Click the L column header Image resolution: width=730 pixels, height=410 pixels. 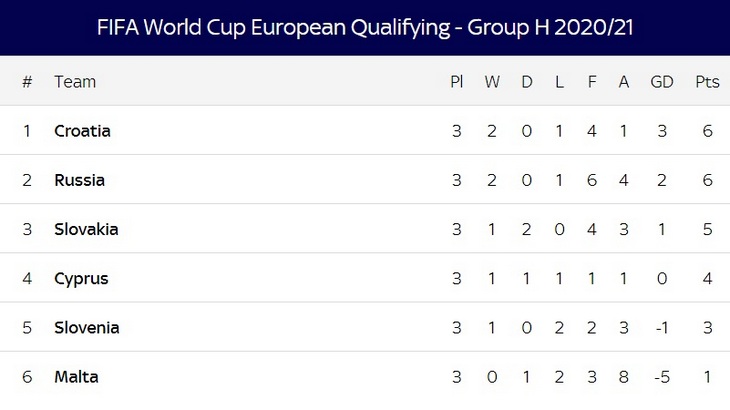[559, 82]
